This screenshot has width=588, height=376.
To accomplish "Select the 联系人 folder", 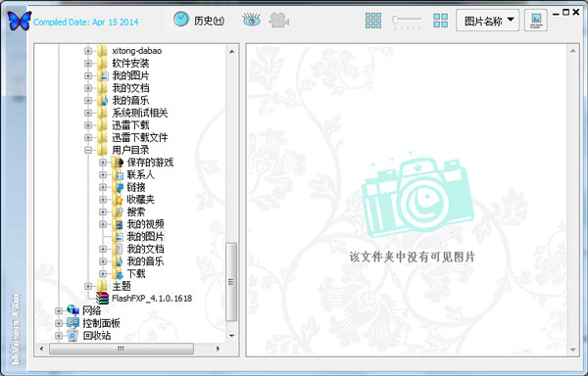I will point(140,174).
